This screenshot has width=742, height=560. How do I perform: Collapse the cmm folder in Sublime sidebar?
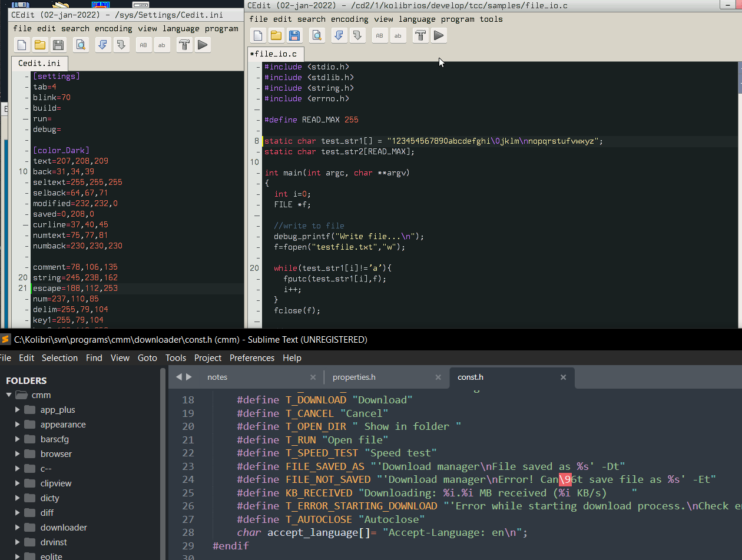[x=9, y=395]
